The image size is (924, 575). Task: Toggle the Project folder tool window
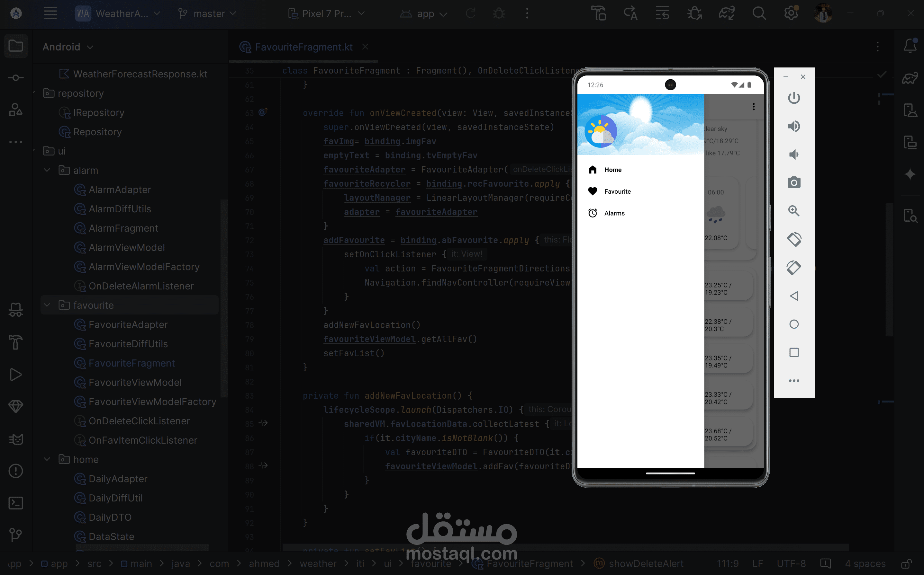pos(16,46)
